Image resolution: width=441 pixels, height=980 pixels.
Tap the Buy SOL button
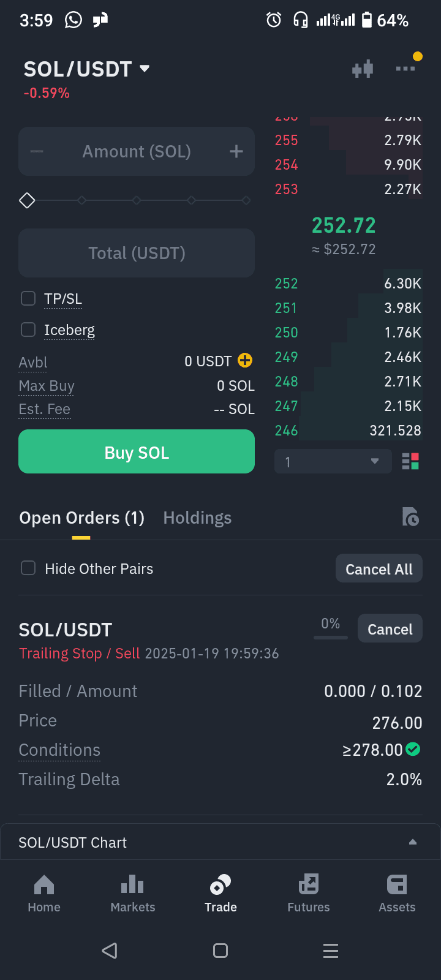tap(137, 451)
